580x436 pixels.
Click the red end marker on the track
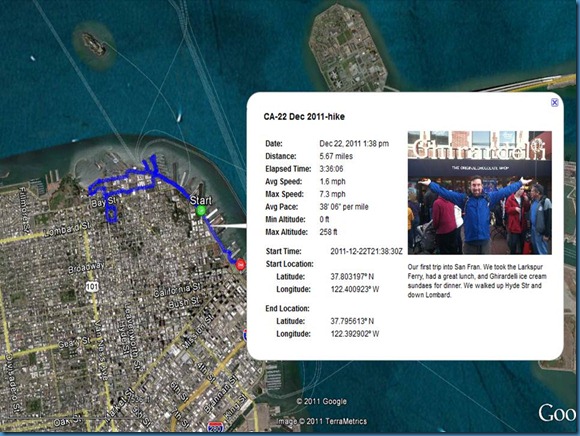240,264
